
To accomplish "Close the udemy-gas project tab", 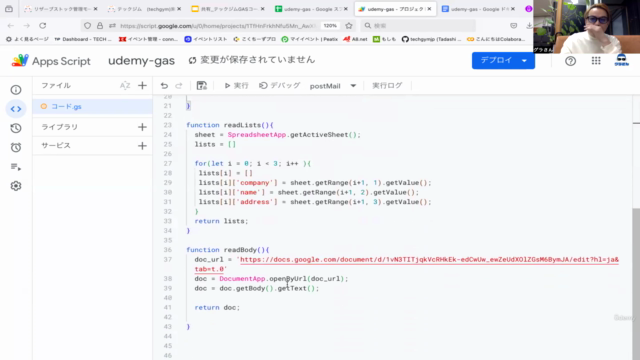I will tap(429, 9).
